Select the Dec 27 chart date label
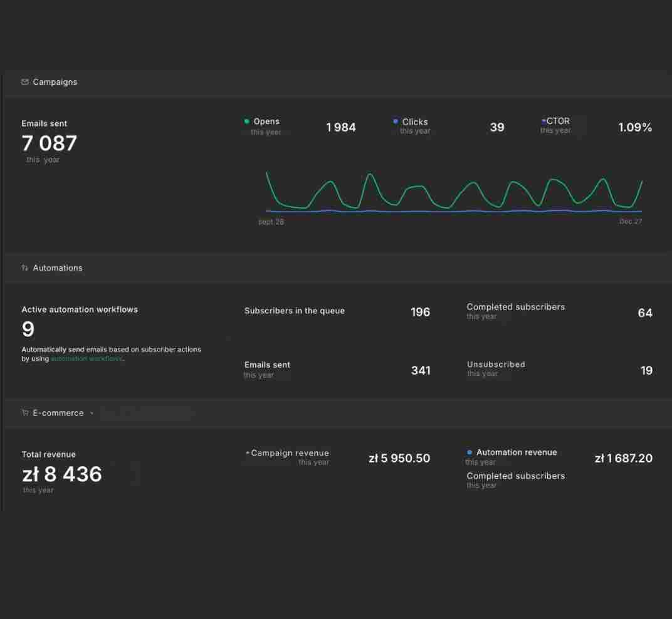Viewport: 672px width, 619px height. 631,221
